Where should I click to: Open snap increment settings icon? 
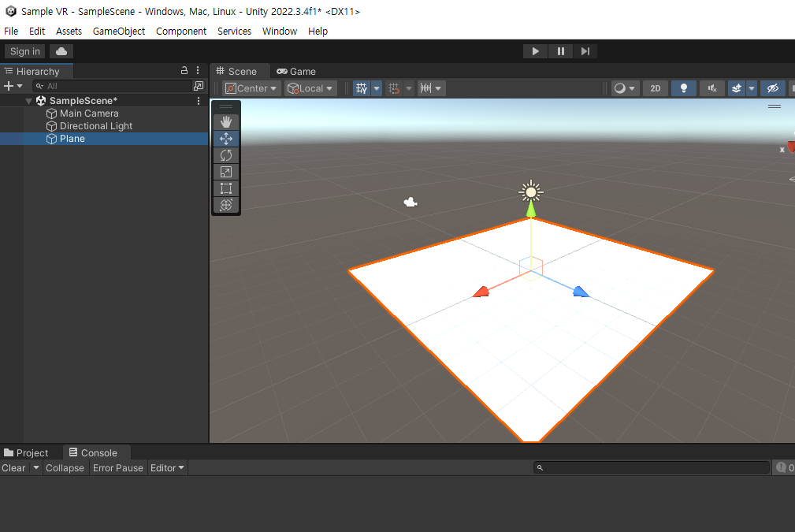pos(426,88)
